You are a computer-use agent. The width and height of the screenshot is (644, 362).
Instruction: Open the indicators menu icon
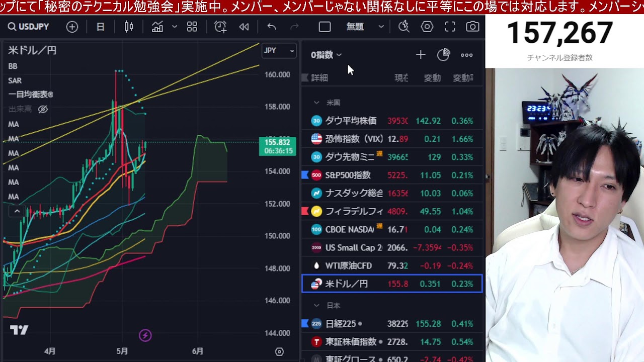[157, 27]
